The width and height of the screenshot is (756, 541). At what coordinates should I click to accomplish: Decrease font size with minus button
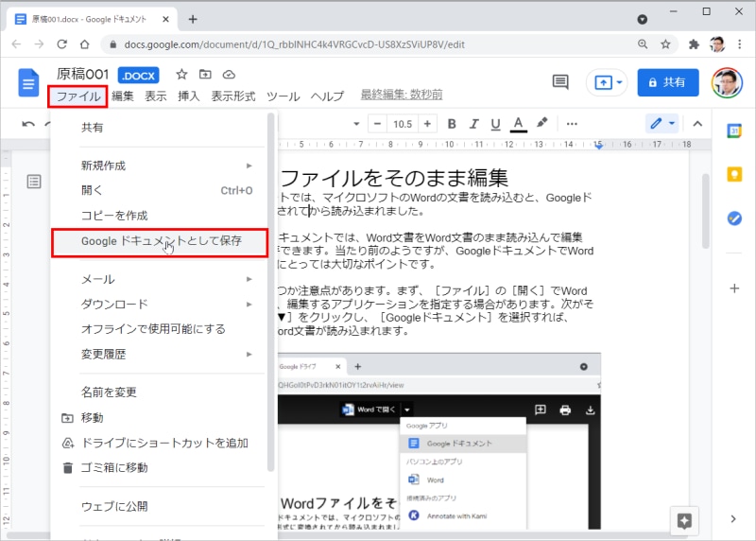(x=377, y=124)
